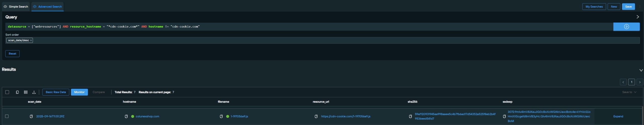Click the Sort order input field
The image size is (644, 125).
(323, 40)
